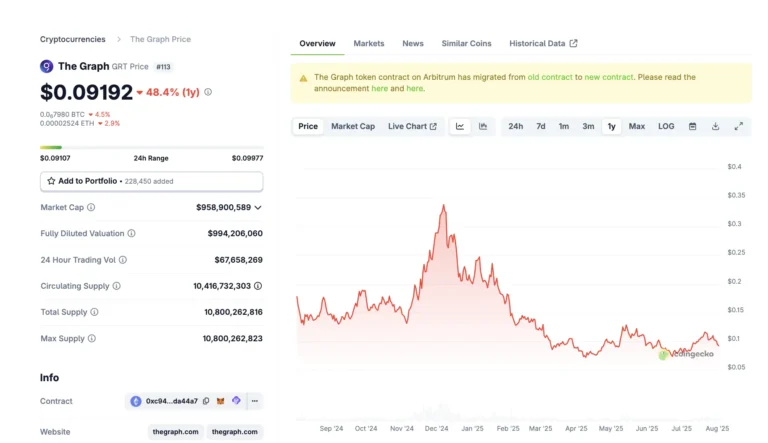Select the 24h time range
Viewport: 768px width, 443px height.
[515, 126]
